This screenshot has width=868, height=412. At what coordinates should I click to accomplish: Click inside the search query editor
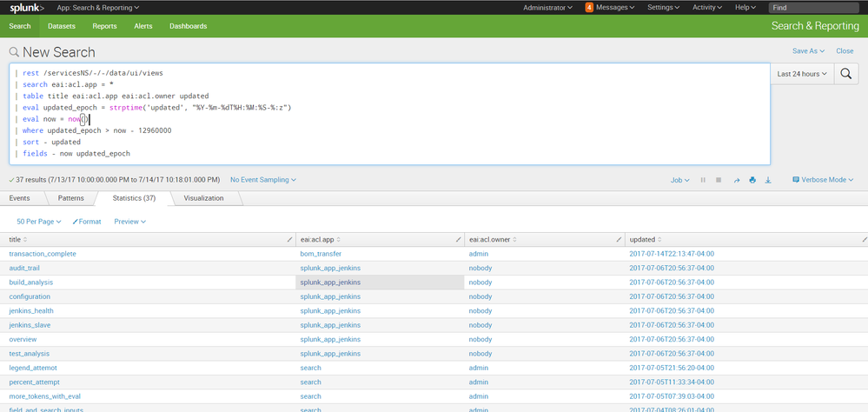pyautogui.click(x=389, y=114)
